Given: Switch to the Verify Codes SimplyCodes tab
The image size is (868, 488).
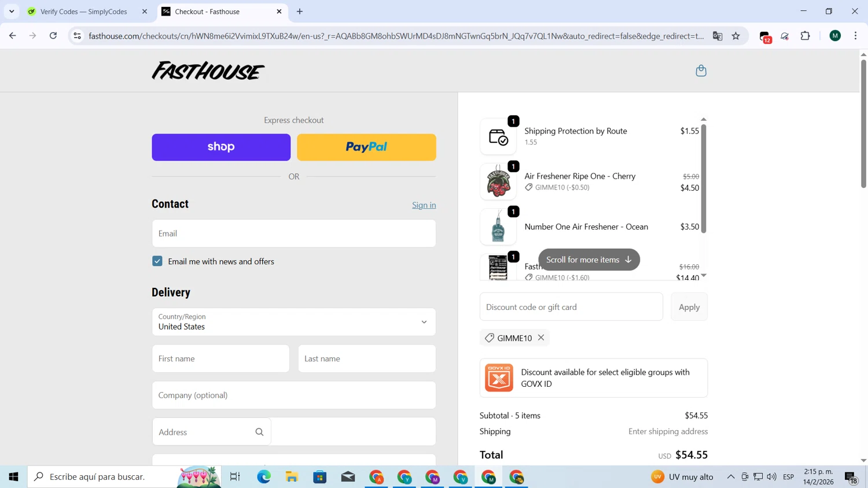Looking at the screenshot, I should point(84,12).
